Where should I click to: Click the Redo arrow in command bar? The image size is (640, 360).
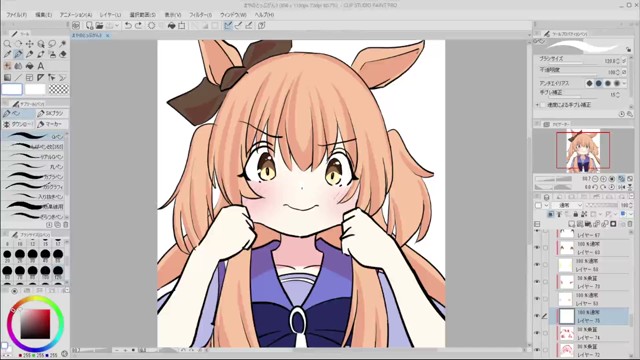138,25
